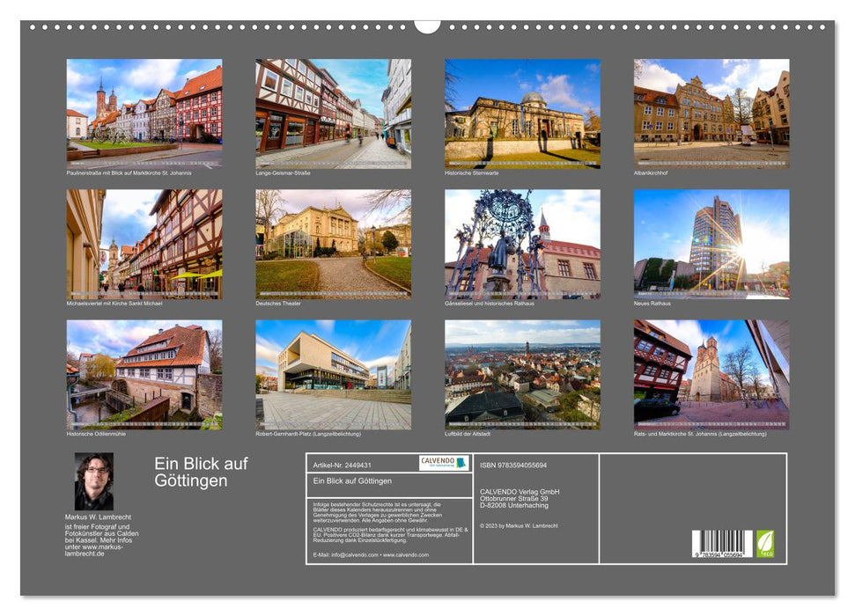Click the 'Ein Blick auf Göttingen' large title
The image size is (855, 616).
[202, 472]
